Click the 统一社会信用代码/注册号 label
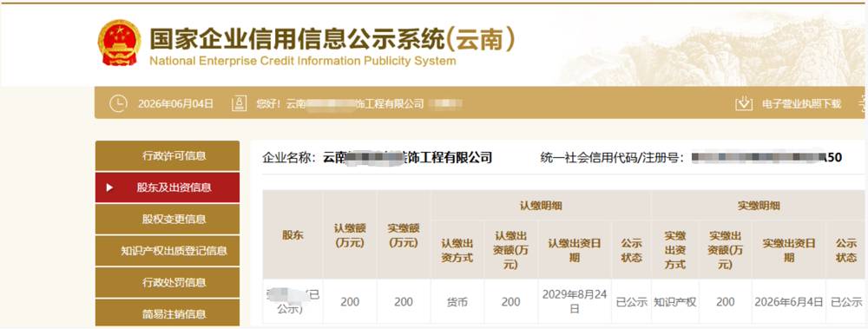Viewport: 868px width, 329px height. (612, 158)
